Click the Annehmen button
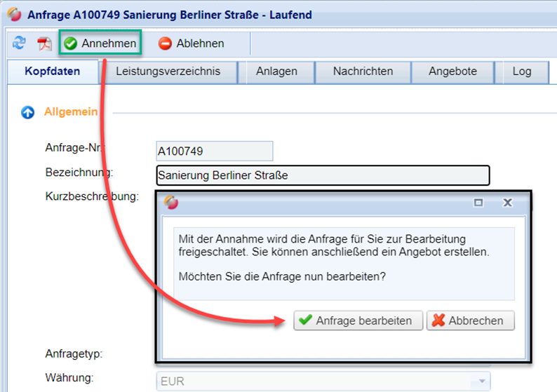Screen dimensions: 557x392 (100, 43)
